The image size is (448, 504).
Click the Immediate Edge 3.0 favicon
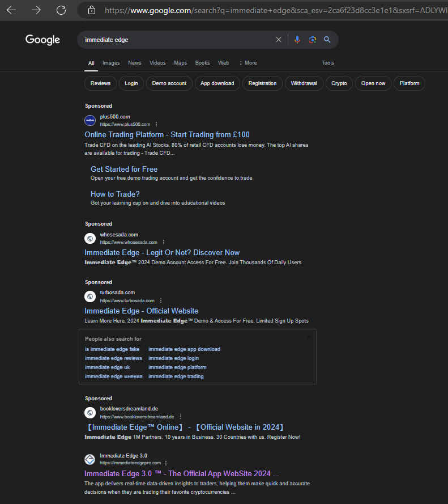[90, 459]
